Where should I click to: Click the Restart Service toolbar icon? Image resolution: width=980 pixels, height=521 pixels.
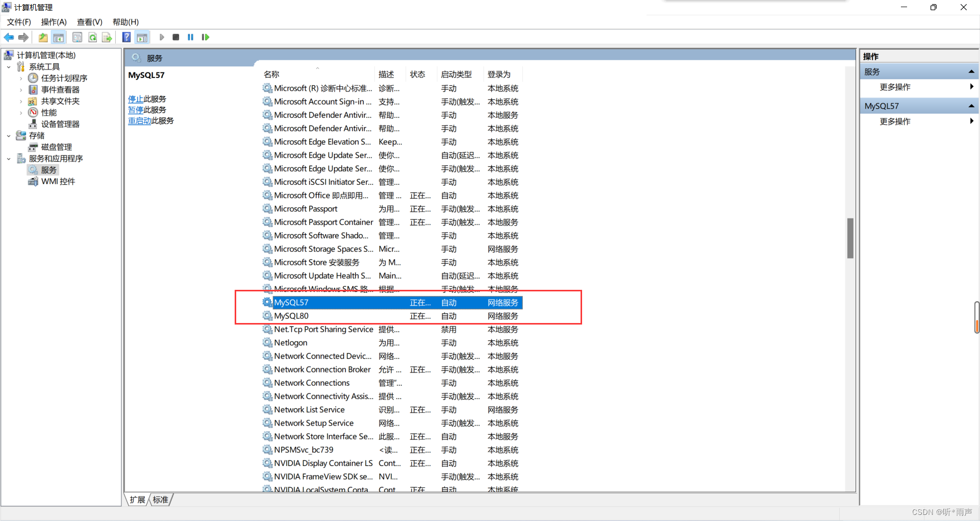206,37
